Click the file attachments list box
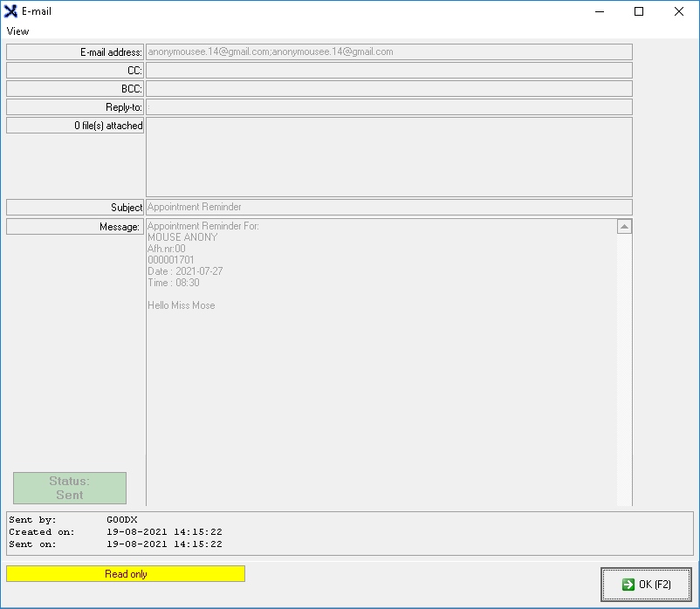Viewport: 700px width, 609px height. point(388,157)
